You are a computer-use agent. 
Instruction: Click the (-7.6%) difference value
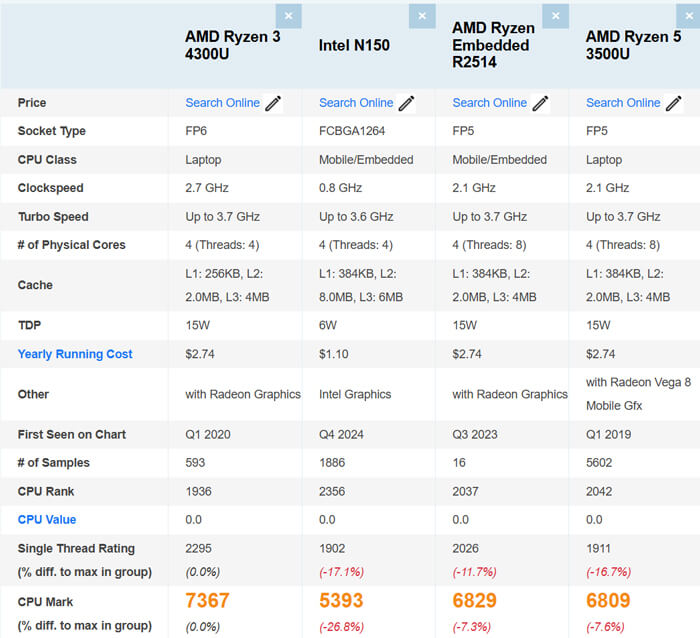pyautogui.click(x=605, y=627)
